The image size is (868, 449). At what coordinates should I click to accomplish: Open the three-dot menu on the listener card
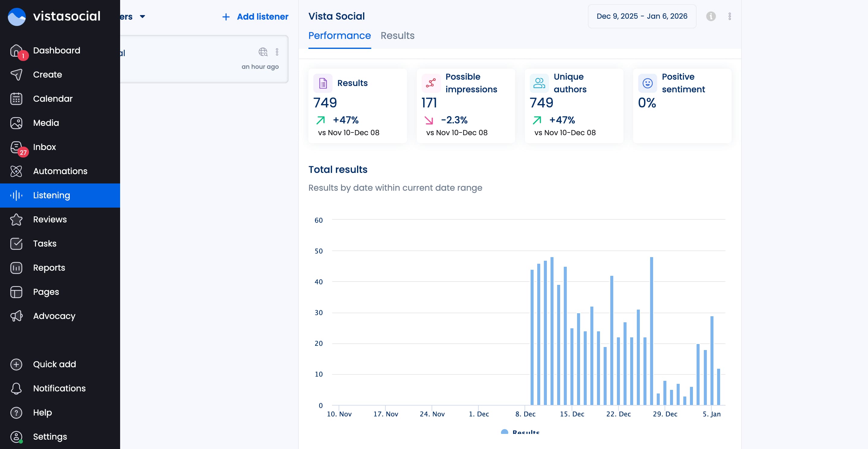[277, 52]
